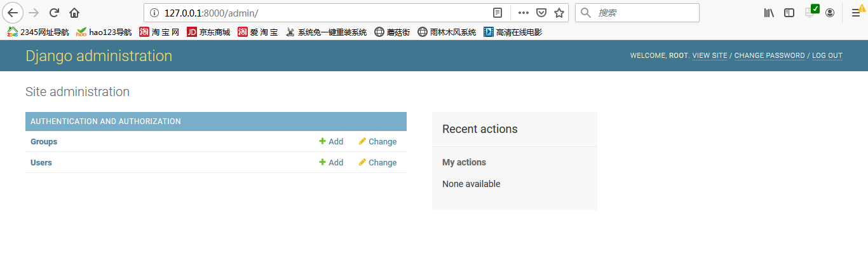
Task: Follow the VIEW SITE link
Action: (710, 56)
